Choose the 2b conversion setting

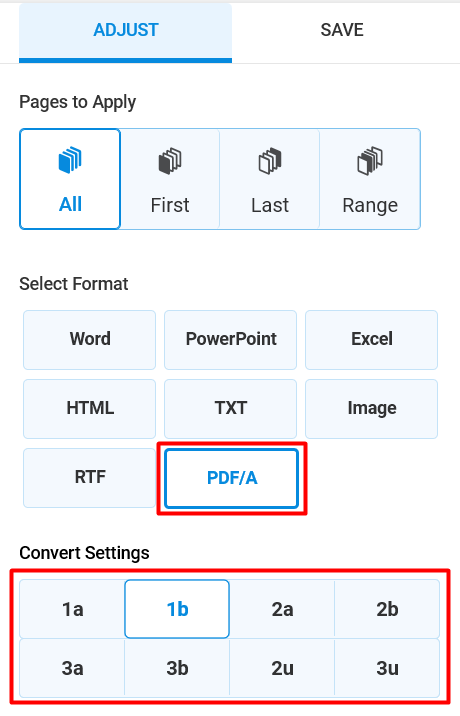387,609
